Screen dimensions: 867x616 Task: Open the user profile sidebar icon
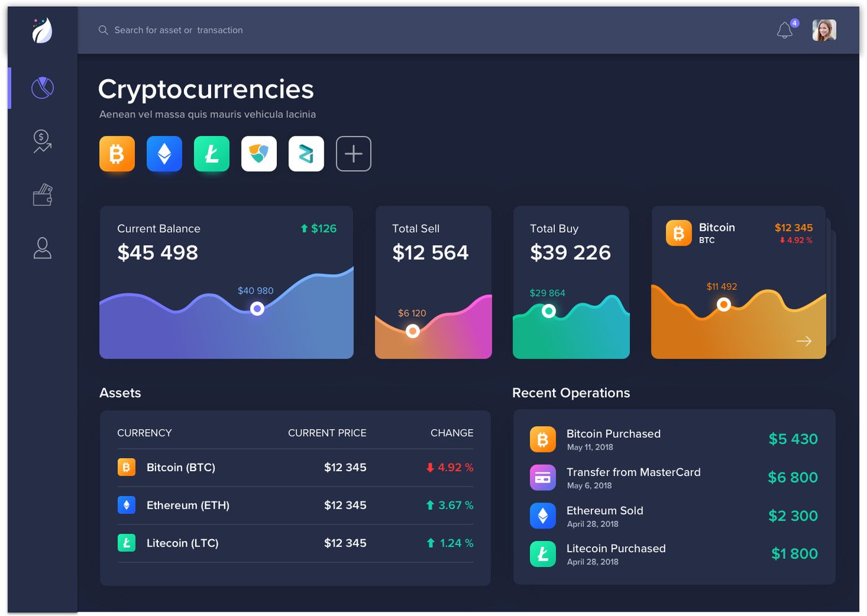[42, 248]
